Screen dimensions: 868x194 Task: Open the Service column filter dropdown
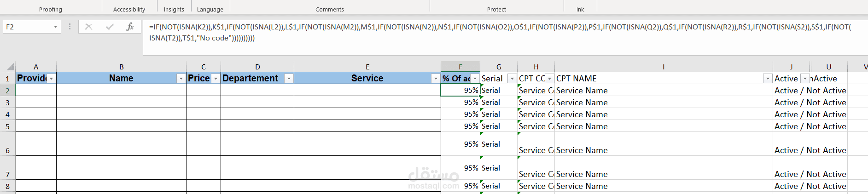click(x=436, y=79)
